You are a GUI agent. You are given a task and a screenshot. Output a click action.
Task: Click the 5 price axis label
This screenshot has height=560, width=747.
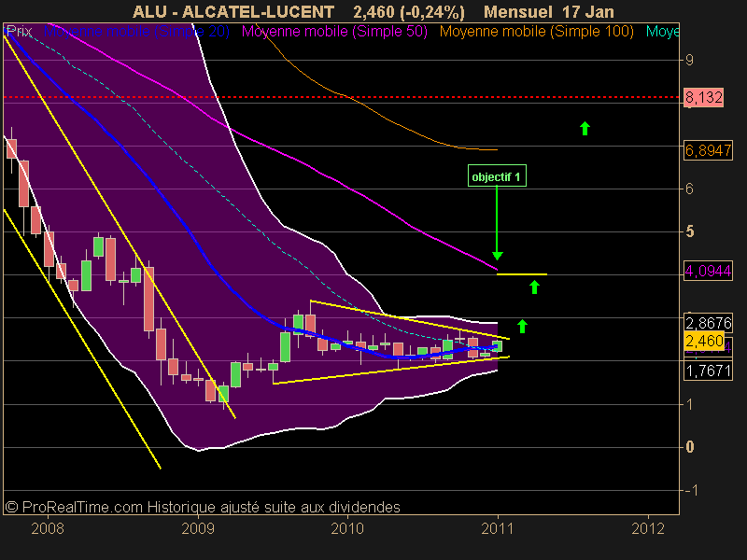coord(689,231)
